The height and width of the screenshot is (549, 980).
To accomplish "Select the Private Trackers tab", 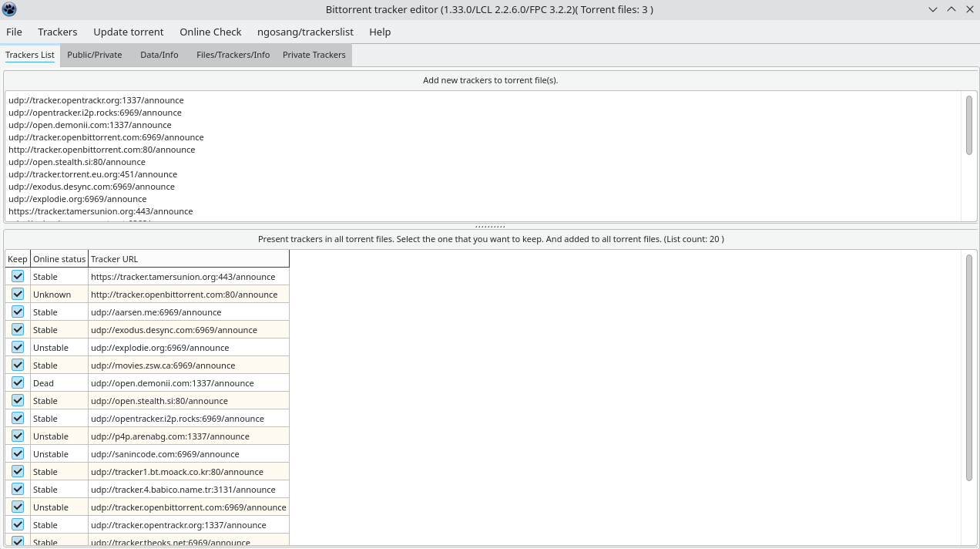I will (314, 55).
